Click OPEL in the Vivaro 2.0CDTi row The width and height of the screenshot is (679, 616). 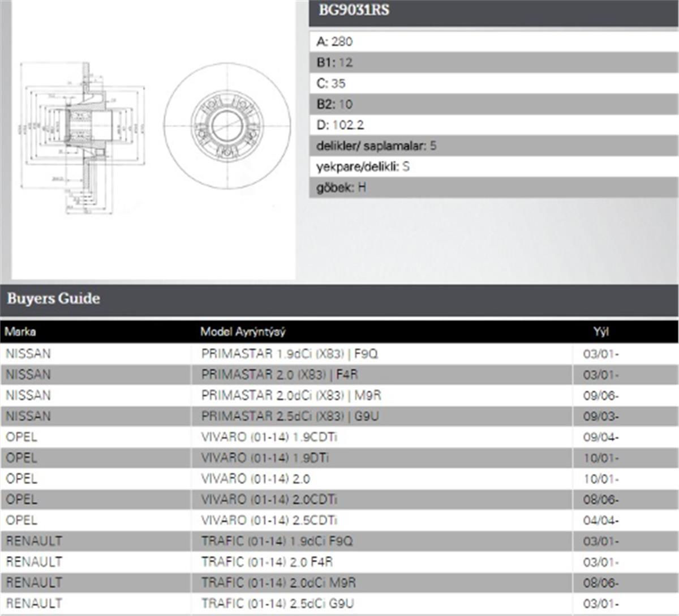tap(22, 499)
